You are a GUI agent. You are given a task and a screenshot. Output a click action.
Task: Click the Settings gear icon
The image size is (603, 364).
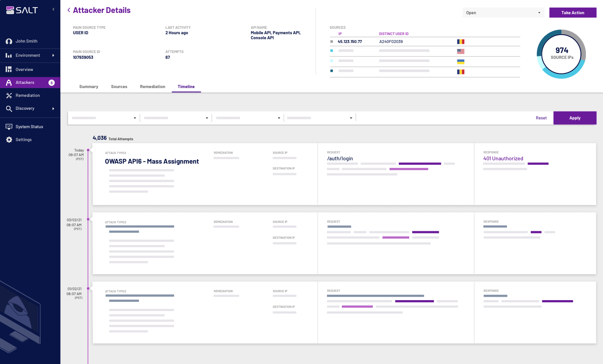click(x=9, y=140)
